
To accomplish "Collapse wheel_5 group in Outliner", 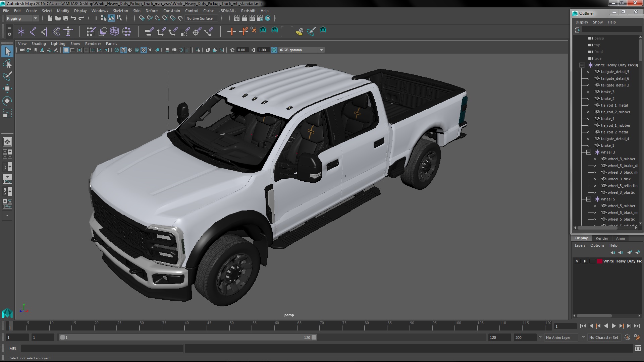I will pos(589,199).
